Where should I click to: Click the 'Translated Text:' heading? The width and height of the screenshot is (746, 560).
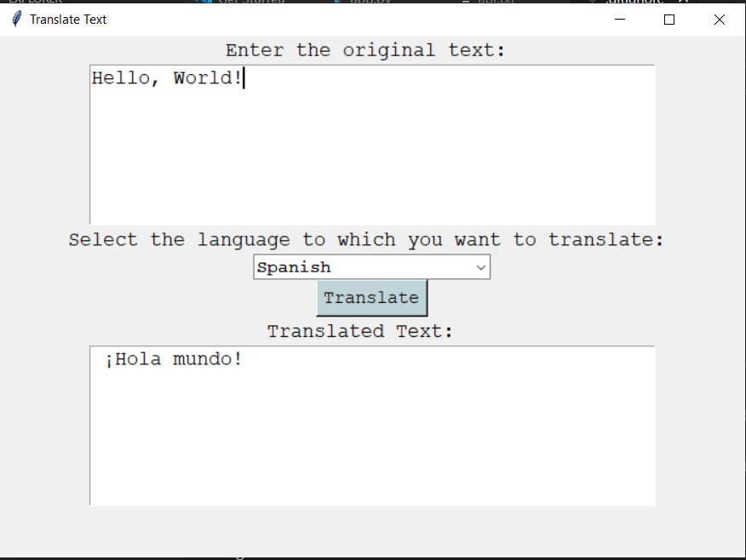(361, 331)
